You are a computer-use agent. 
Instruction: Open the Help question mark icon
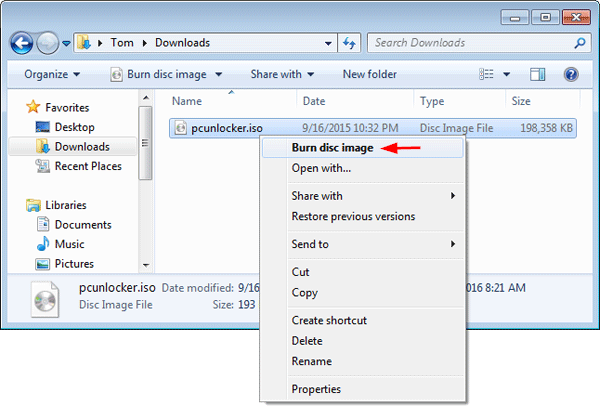point(571,74)
